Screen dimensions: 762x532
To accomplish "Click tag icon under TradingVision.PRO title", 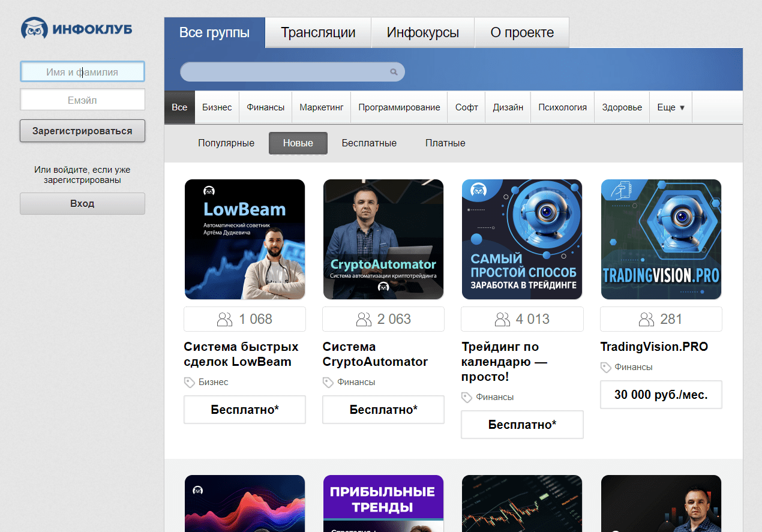I will tap(605, 367).
